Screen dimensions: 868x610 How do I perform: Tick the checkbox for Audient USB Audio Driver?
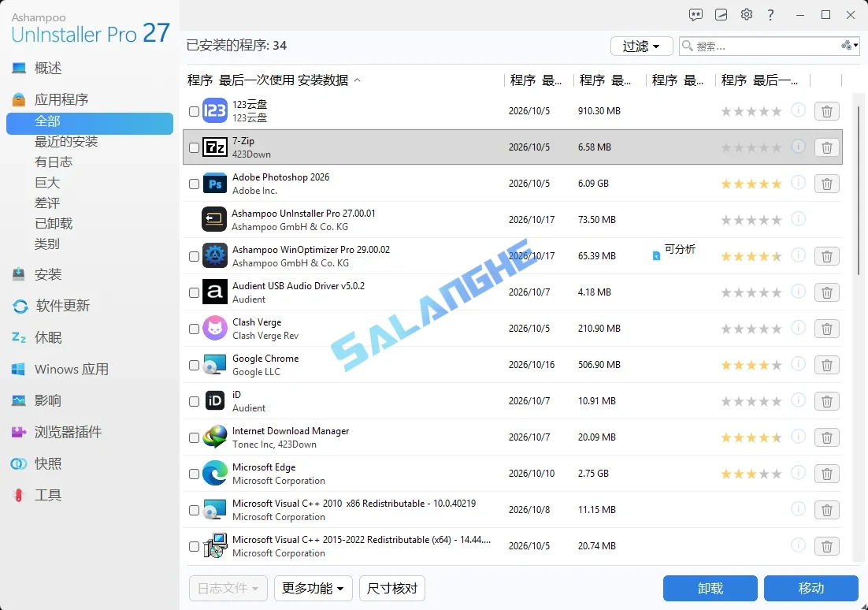pyautogui.click(x=194, y=292)
